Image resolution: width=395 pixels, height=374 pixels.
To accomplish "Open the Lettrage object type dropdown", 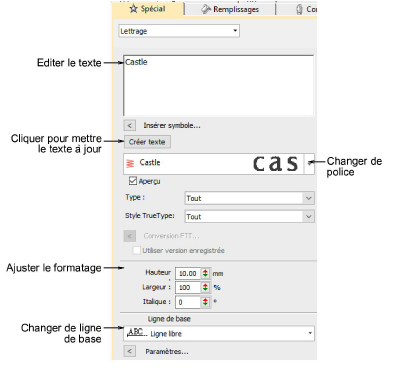I will click(x=179, y=31).
